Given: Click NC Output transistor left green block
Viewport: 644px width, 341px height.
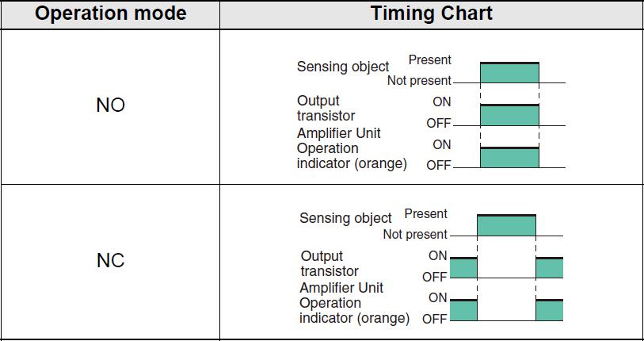Looking at the screenshot, I should point(463,268).
